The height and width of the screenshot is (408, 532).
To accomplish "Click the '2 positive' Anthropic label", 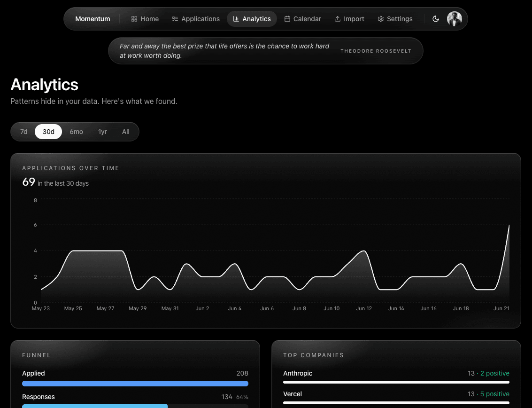I will tap(495, 373).
